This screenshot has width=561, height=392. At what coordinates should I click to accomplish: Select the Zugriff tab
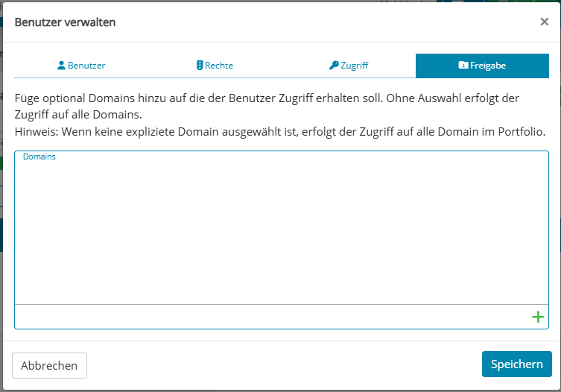tap(349, 66)
